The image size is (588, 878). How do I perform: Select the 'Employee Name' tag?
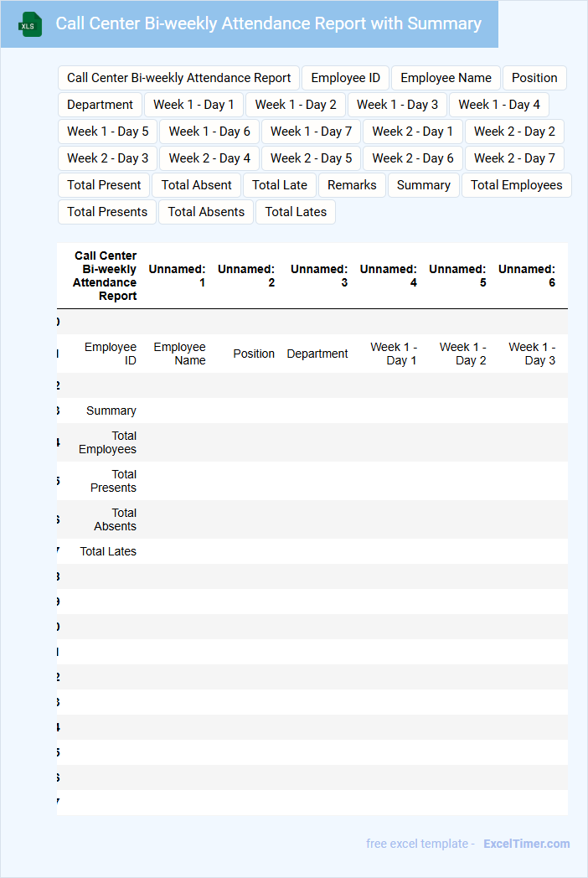(x=446, y=78)
